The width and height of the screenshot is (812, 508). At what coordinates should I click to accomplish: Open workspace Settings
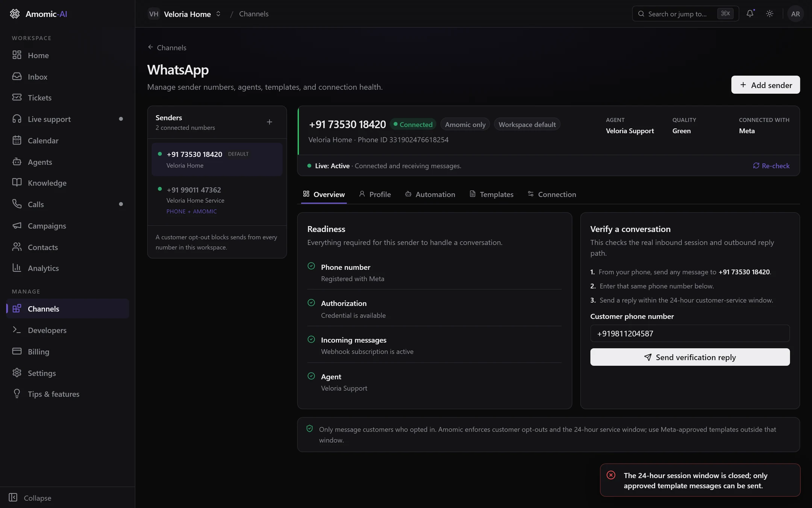point(68,373)
